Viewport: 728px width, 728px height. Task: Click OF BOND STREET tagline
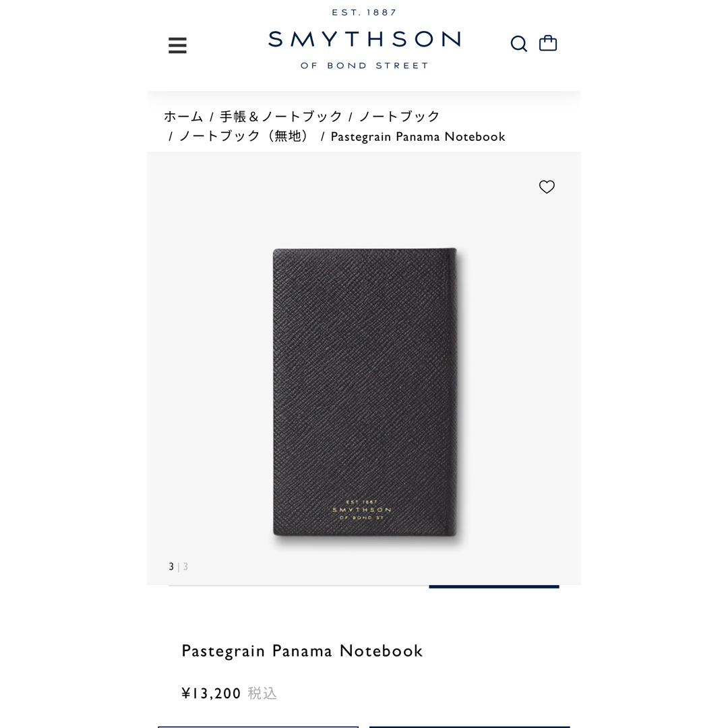click(x=365, y=65)
